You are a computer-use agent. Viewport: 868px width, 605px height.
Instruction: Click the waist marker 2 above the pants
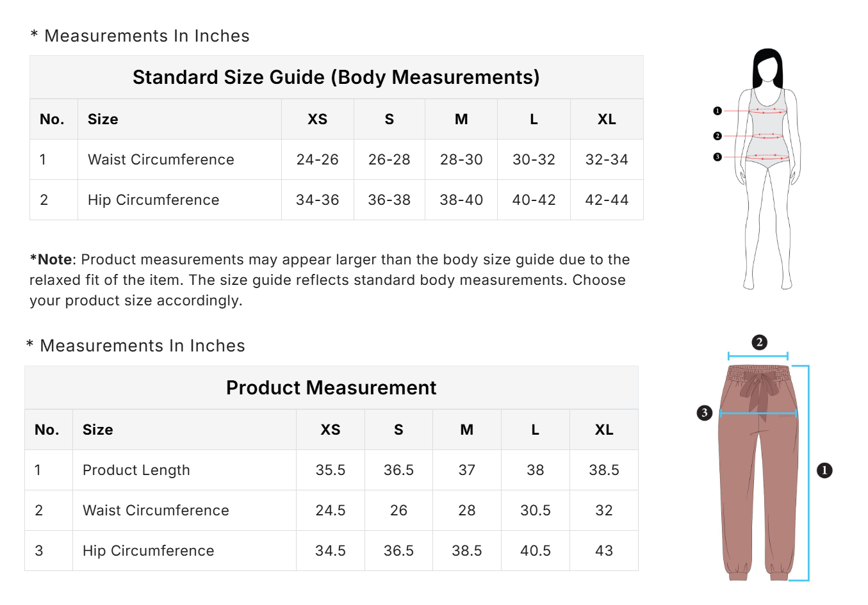[x=759, y=342]
